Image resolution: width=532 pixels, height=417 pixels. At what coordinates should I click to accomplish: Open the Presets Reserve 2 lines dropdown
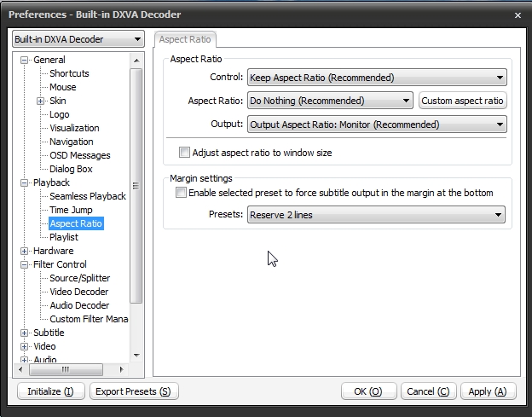[377, 215]
